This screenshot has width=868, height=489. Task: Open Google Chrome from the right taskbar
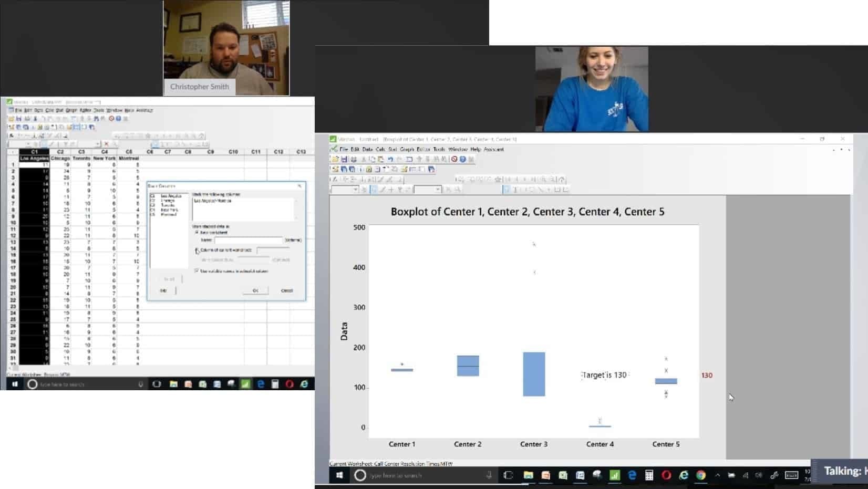(700, 475)
